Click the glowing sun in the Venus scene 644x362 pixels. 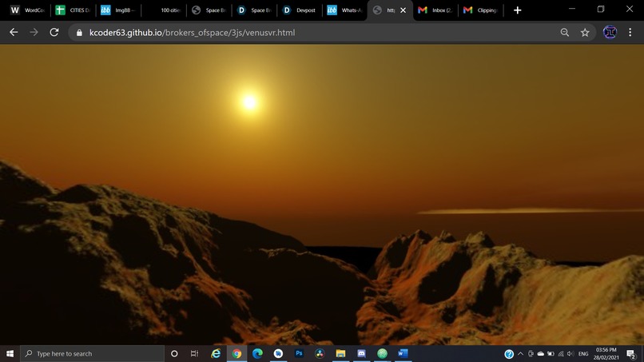tap(249, 102)
